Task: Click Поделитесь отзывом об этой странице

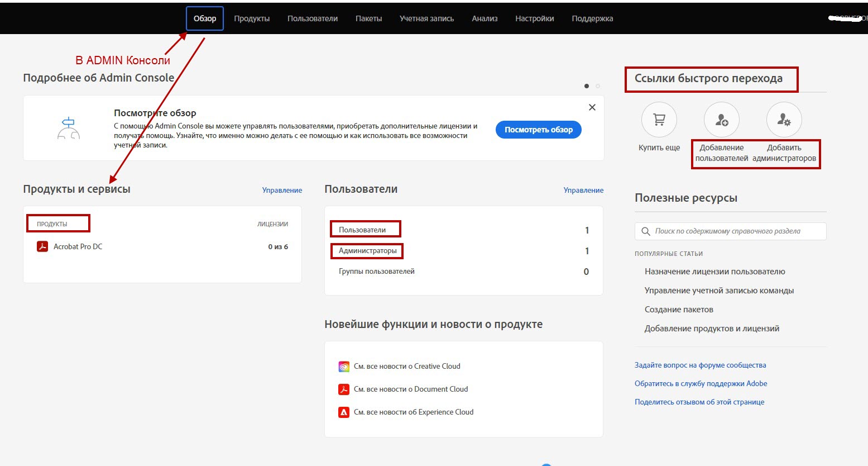Action: (699, 402)
